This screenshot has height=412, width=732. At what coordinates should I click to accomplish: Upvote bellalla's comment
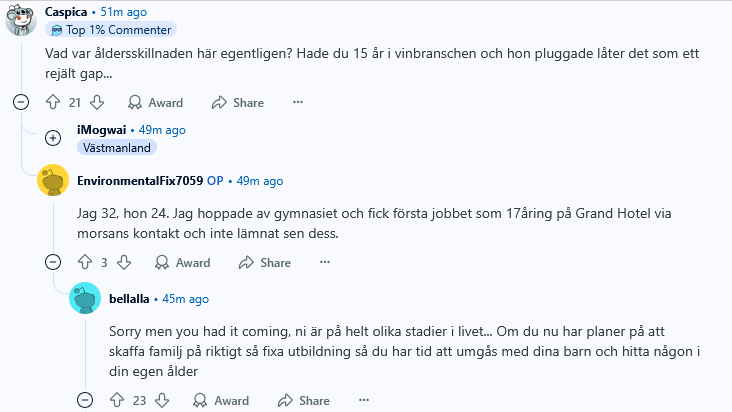tap(117, 400)
